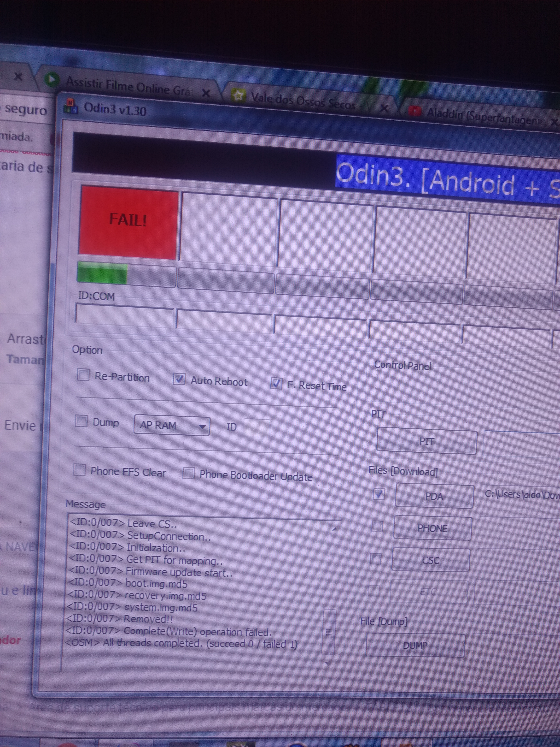
Task: Select the 'Firmware update start..' log line
Action: 151,572
